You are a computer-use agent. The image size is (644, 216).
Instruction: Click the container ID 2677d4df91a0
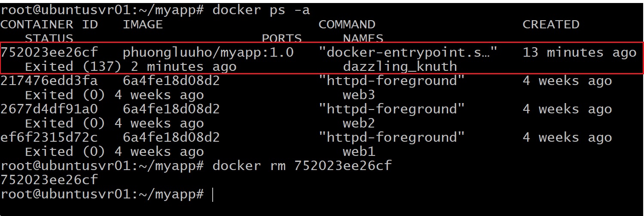click(49, 109)
